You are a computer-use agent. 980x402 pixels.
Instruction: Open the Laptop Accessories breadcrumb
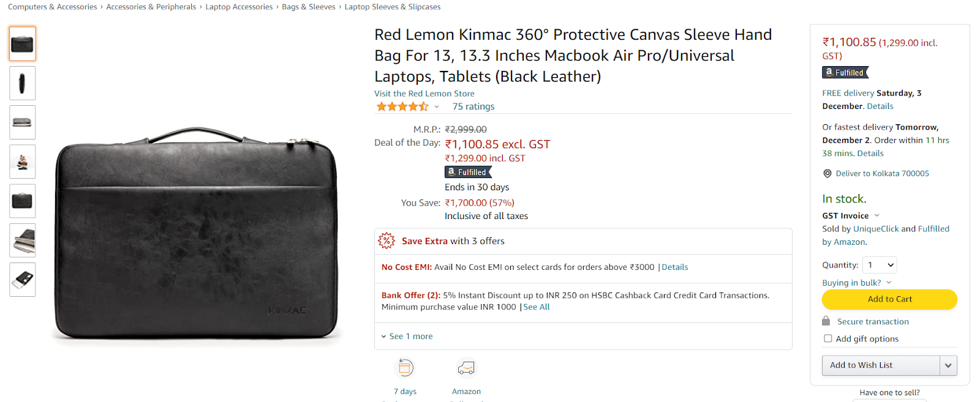pyautogui.click(x=239, y=7)
